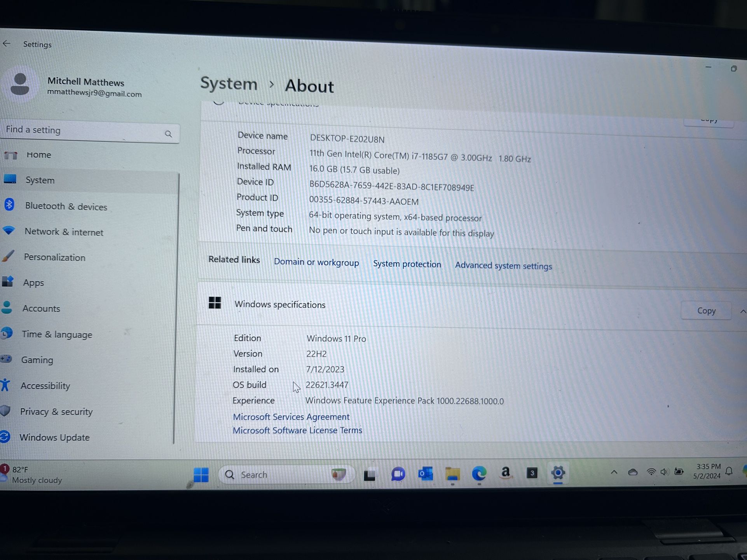This screenshot has width=747, height=560.
Task: Open File Explorer from the taskbar
Action: pos(452,474)
